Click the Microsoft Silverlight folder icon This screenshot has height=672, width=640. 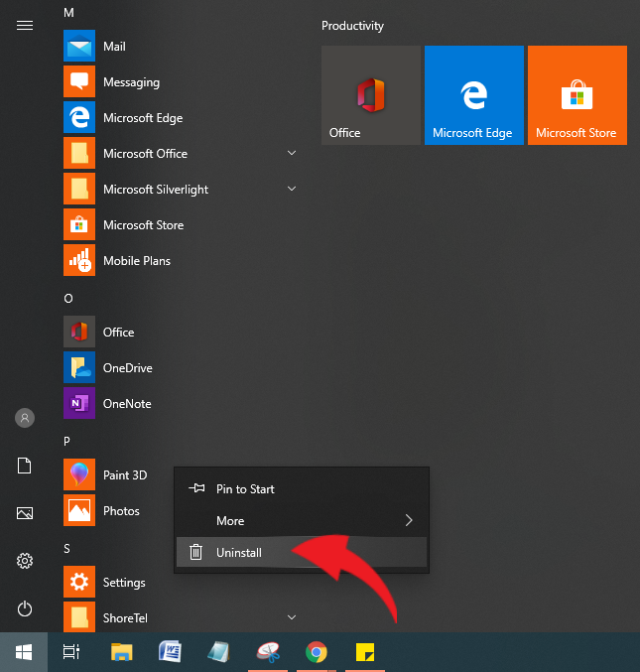(79, 189)
